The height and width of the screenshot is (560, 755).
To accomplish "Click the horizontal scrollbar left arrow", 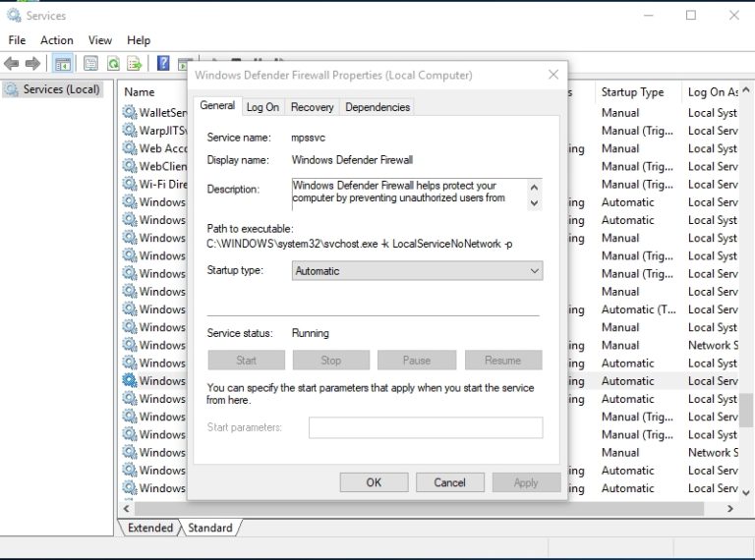I will (127, 509).
